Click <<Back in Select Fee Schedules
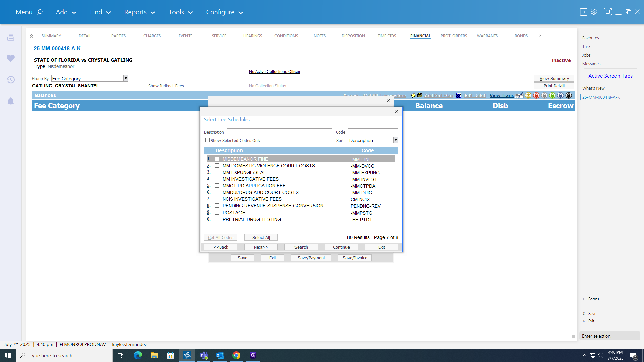 point(221,247)
